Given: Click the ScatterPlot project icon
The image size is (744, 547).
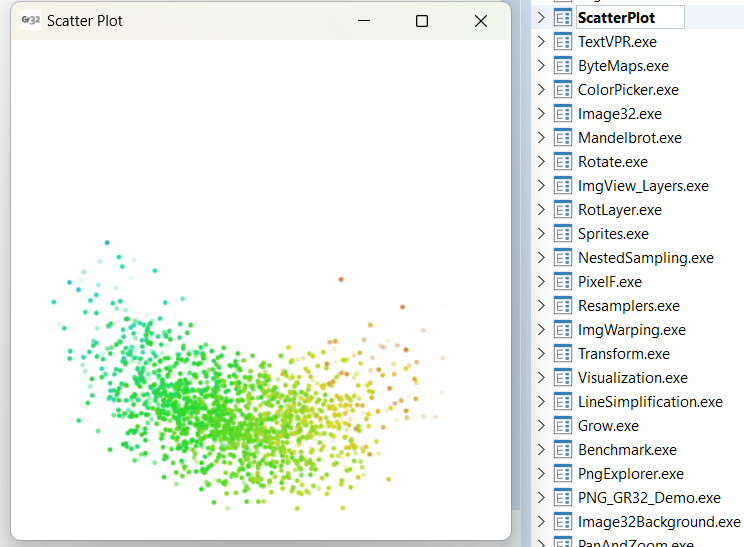Looking at the screenshot, I should pos(563,18).
